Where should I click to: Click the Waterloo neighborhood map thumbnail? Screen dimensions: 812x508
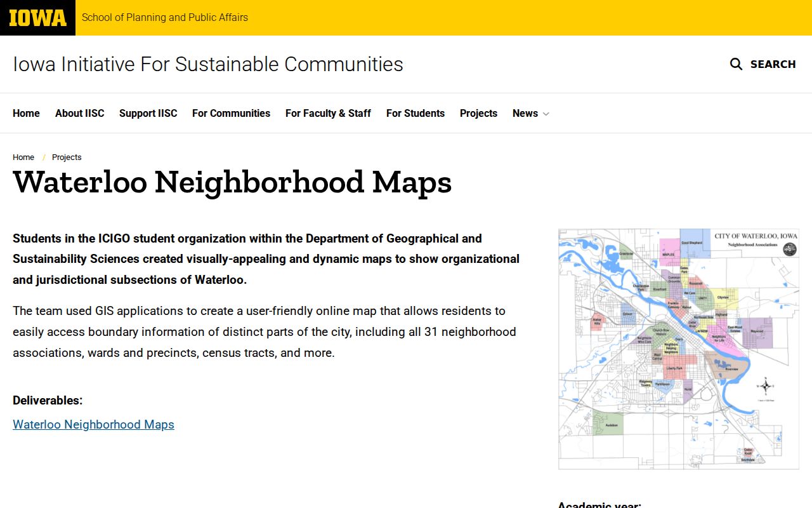679,349
